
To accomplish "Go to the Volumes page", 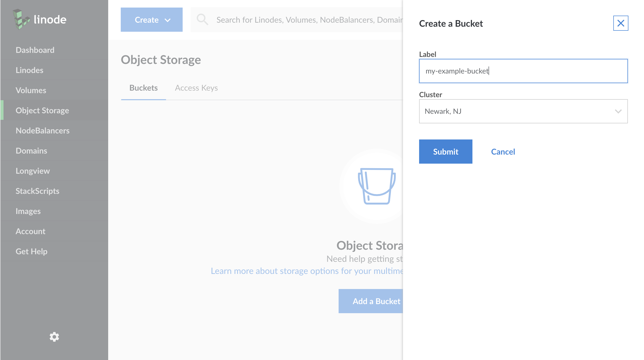I will pos(31,90).
